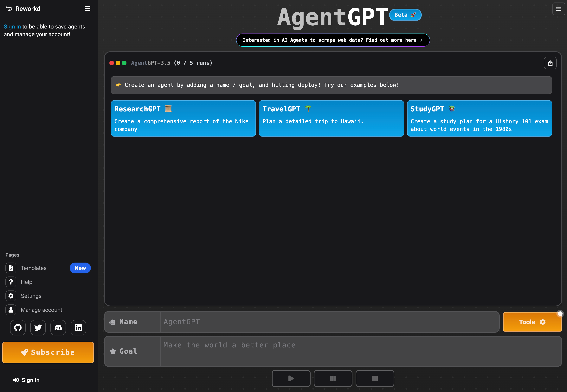Click the share icon in agent window
The image size is (567, 392).
pyautogui.click(x=550, y=63)
